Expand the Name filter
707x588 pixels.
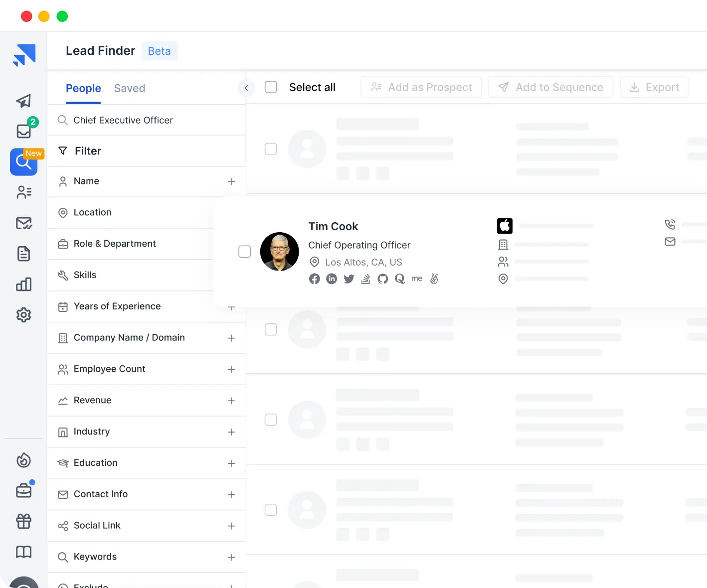[231, 182]
